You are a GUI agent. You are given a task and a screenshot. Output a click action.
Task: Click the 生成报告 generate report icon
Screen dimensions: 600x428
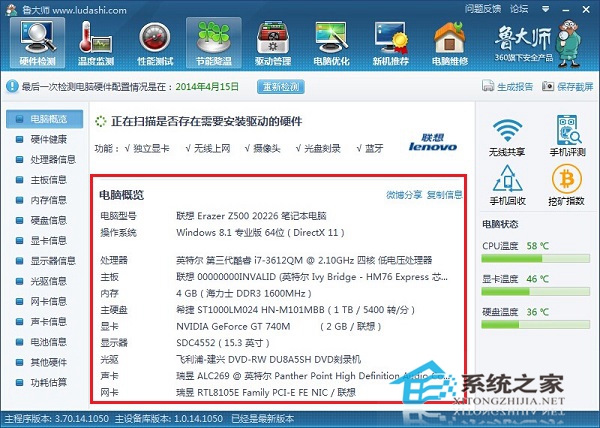pyautogui.click(x=488, y=86)
